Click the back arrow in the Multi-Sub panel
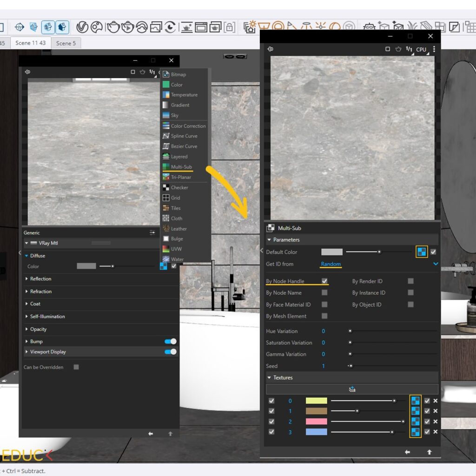This screenshot has width=476, height=476. 407,452
